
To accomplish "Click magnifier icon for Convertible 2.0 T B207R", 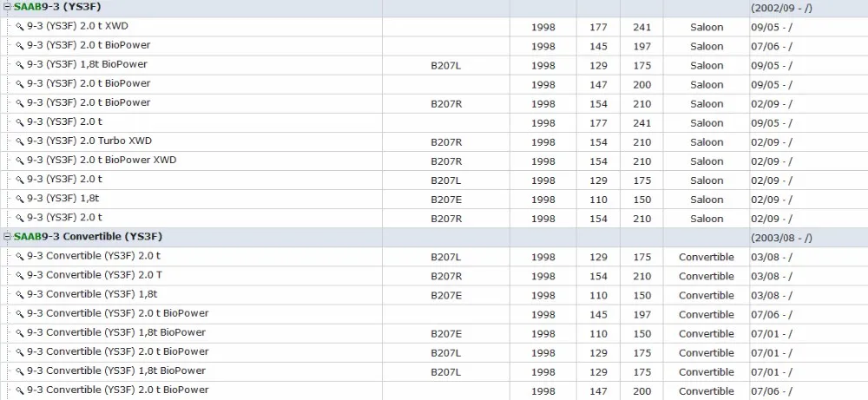I will pos(20,276).
